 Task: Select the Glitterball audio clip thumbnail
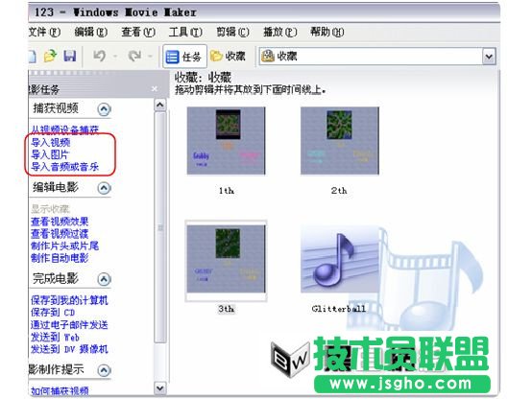pyautogui.click(x=340, y=259)
